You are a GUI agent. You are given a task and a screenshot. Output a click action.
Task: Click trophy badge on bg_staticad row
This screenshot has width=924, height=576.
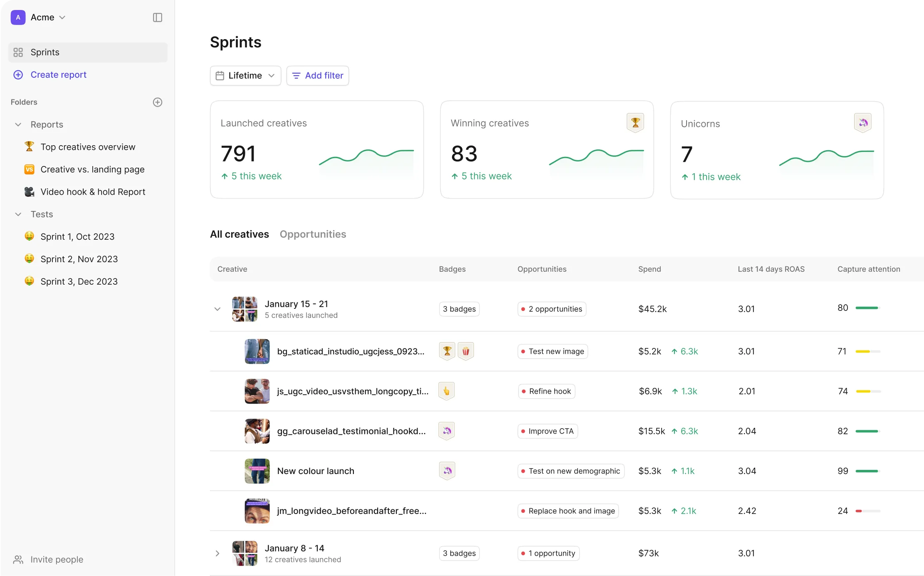pyautogui.click(x=447, y=351)
